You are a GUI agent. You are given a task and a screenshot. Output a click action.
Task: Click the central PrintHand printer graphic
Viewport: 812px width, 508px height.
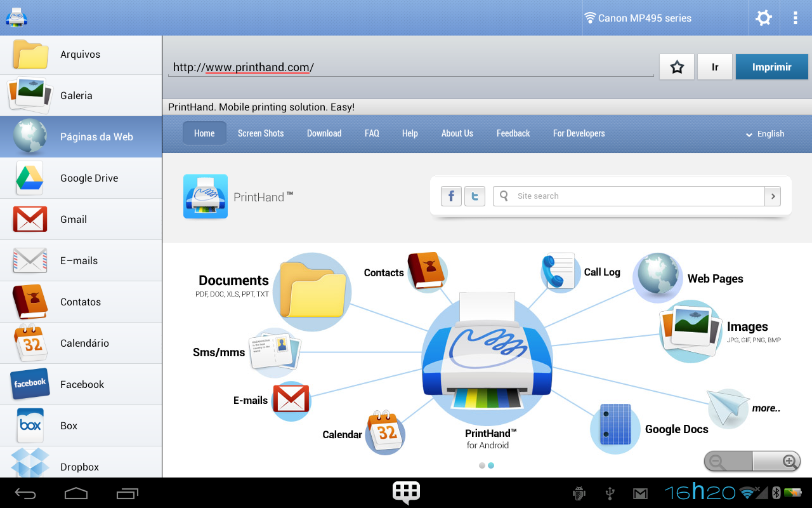487,359
